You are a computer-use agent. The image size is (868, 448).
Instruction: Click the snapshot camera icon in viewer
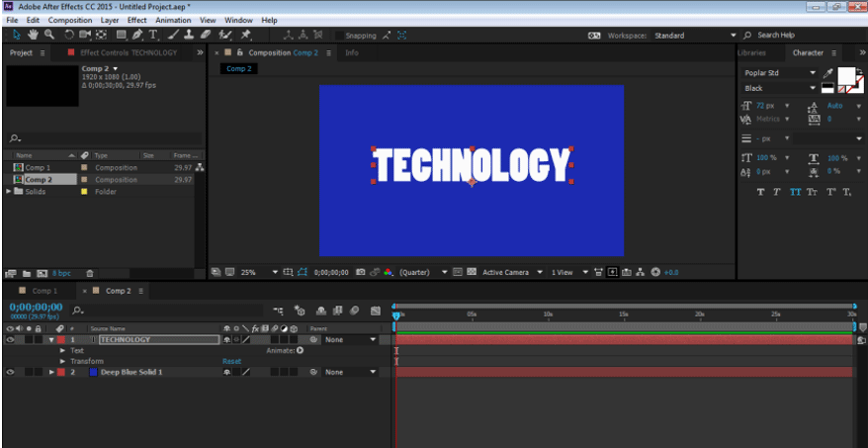pyautogui.click(x=361, y=272)
